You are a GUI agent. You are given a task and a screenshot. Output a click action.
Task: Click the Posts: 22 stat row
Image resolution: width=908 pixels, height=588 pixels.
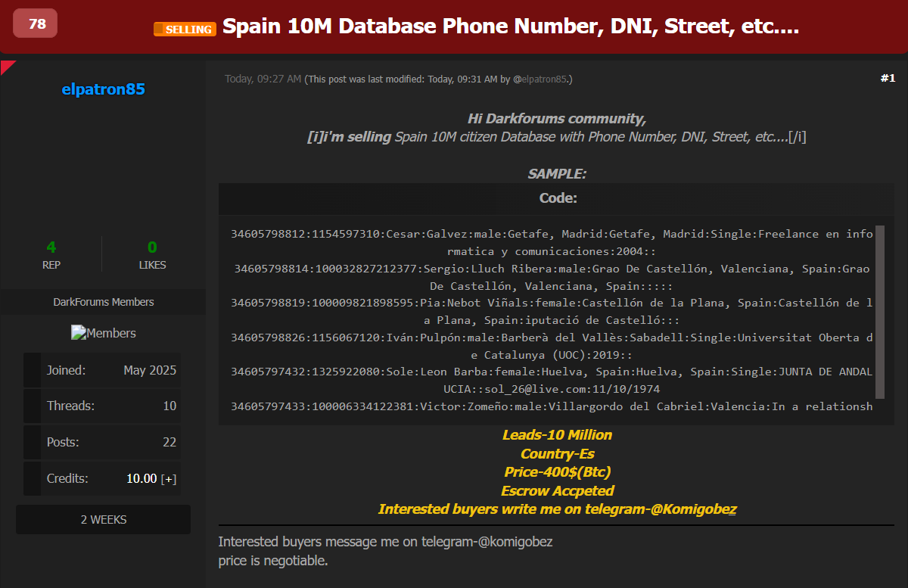(103, 442)
